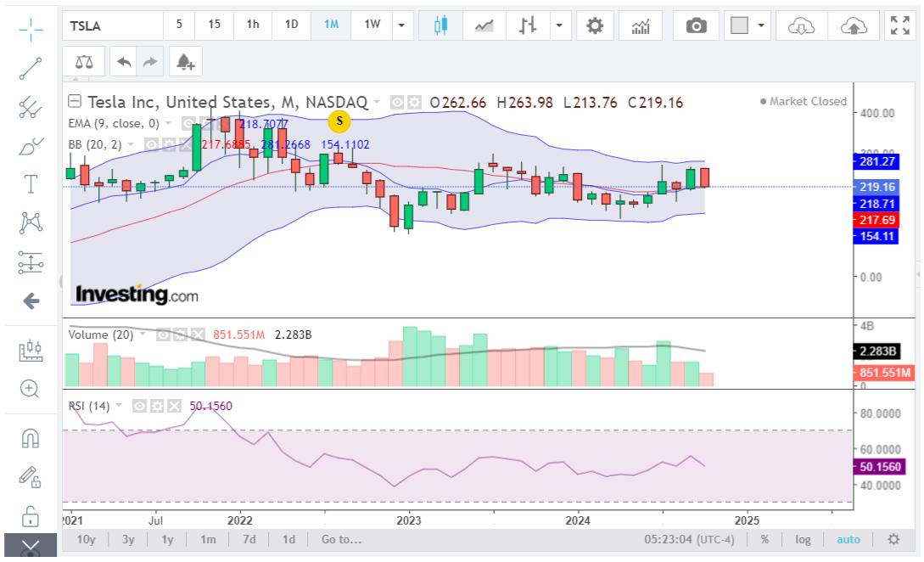Activate the zoom in magnifier tool
Image resolution: width=924 pixels, height=562 pixels.
coord(30,389)
